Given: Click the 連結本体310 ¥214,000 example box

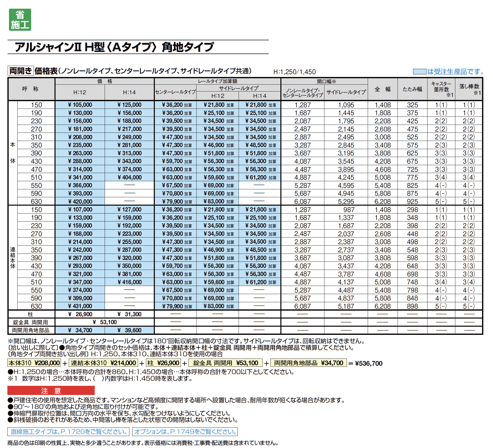Looking at the screenshot, I should tap(103, 363).
